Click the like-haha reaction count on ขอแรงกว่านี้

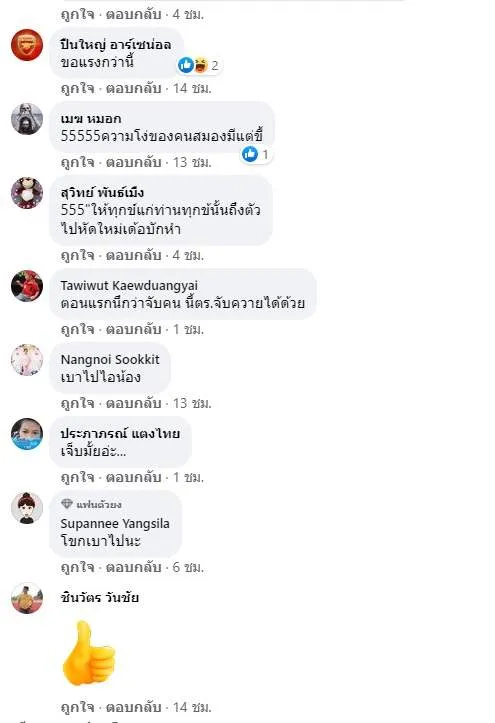pos(199,65)
